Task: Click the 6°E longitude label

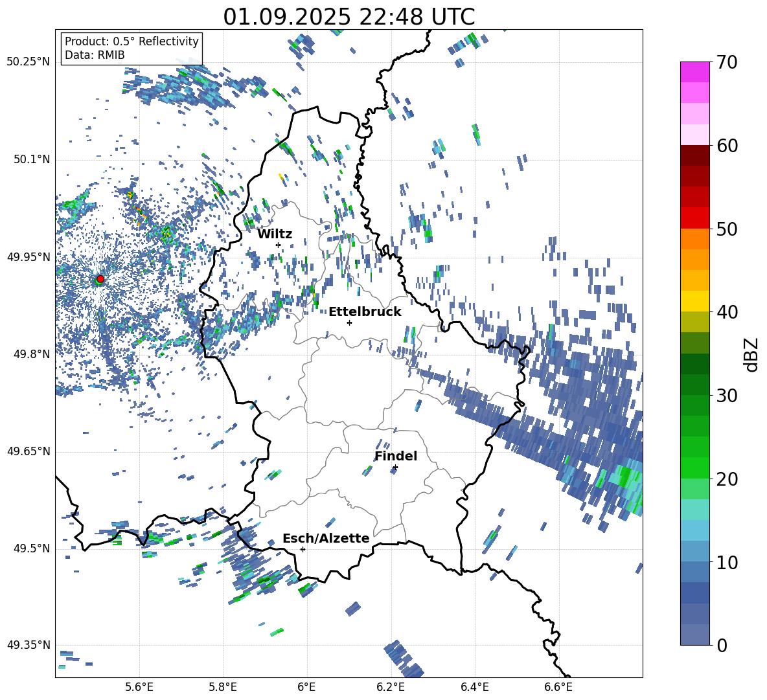Action: coord(306,687)
